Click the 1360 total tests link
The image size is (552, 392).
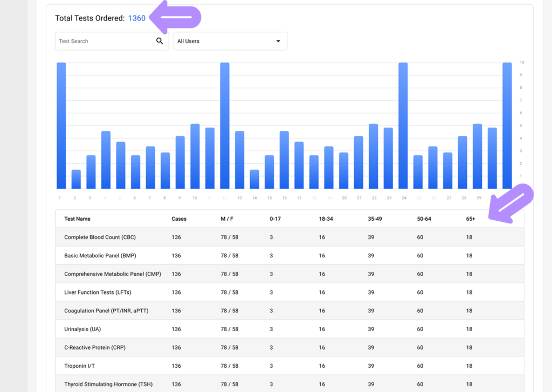pos(136,18)
